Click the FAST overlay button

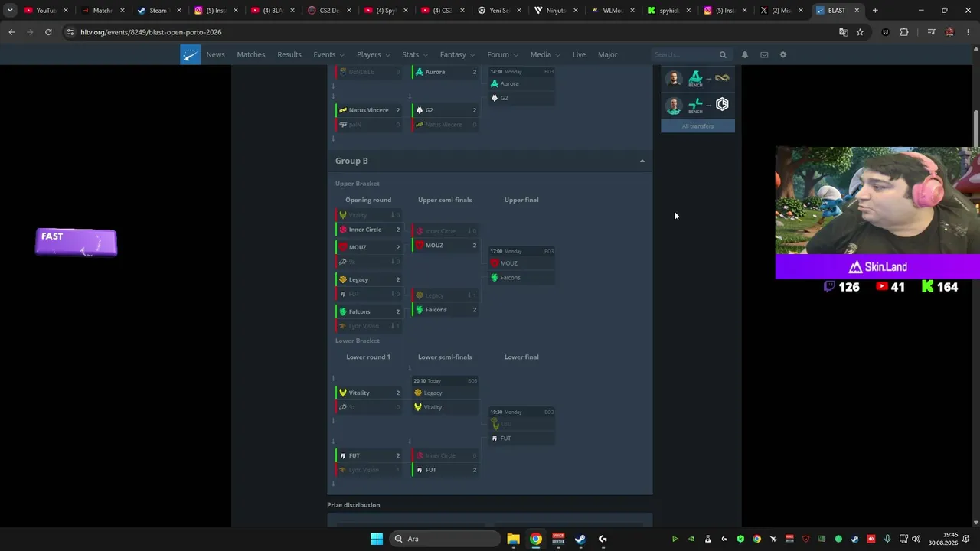[x=76, y=242]
